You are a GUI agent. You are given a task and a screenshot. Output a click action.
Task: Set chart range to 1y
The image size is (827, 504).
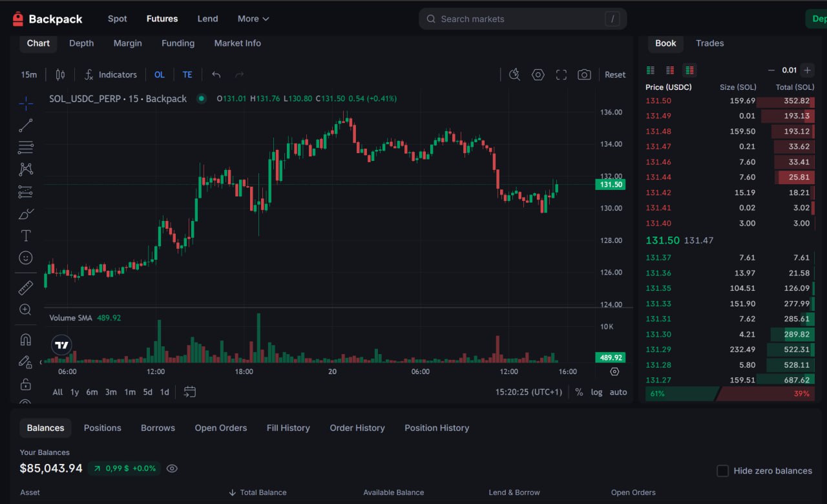click(x=74, y=392)
